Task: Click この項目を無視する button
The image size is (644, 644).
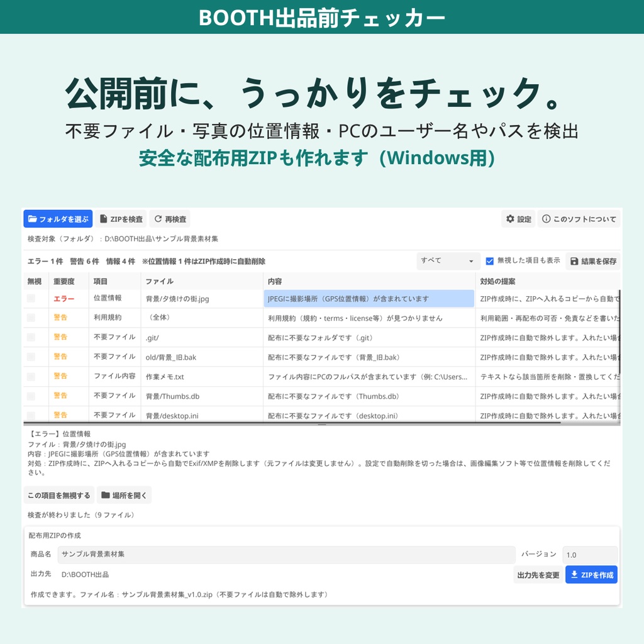Action: coord(58,496)
